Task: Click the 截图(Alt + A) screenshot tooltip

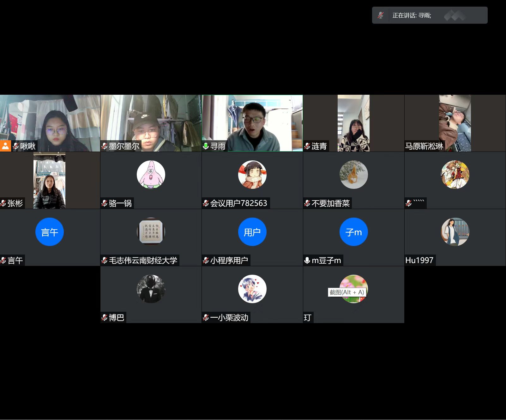Action: coord(346,292)
